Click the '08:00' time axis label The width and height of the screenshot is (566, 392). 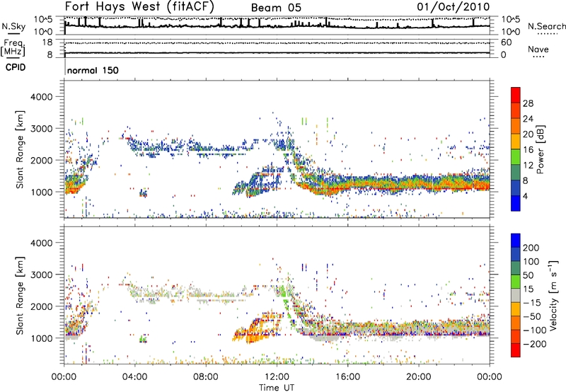pos(206,377)
